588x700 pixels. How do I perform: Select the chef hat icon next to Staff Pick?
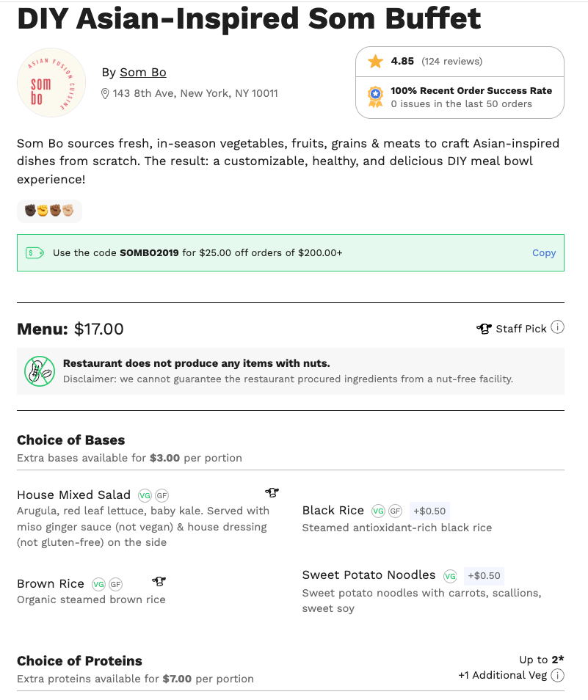(484, 328)
